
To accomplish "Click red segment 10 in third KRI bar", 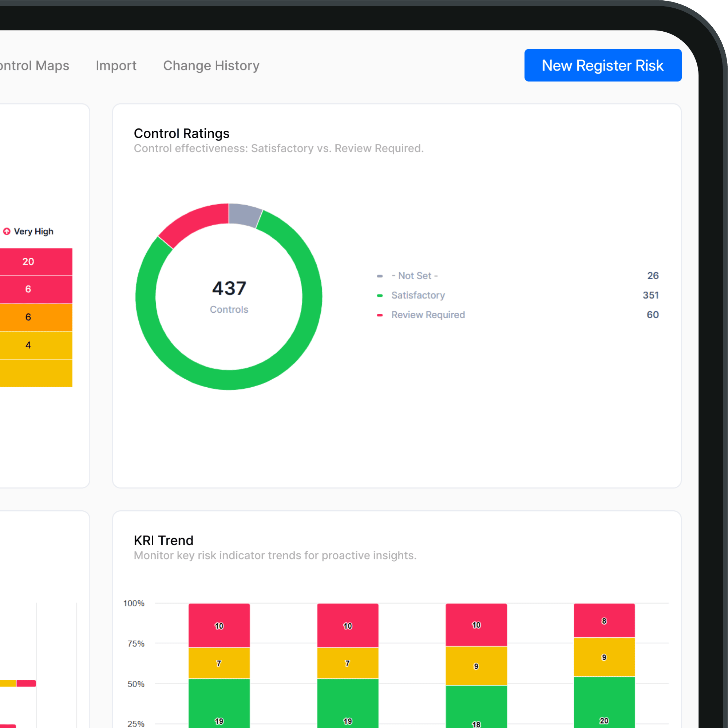I will pyautogui.click(x=476, y=625).
